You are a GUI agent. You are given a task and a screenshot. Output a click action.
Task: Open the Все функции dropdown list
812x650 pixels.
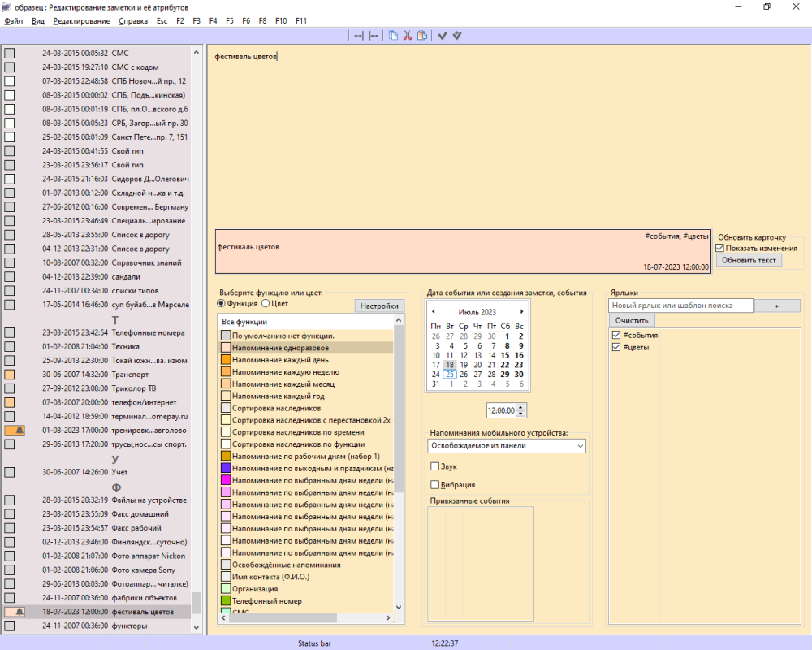(305, 322)
